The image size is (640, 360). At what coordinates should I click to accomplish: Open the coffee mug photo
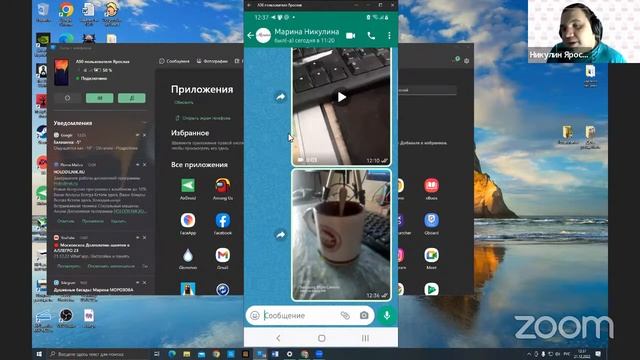click(x=341, y=235)
